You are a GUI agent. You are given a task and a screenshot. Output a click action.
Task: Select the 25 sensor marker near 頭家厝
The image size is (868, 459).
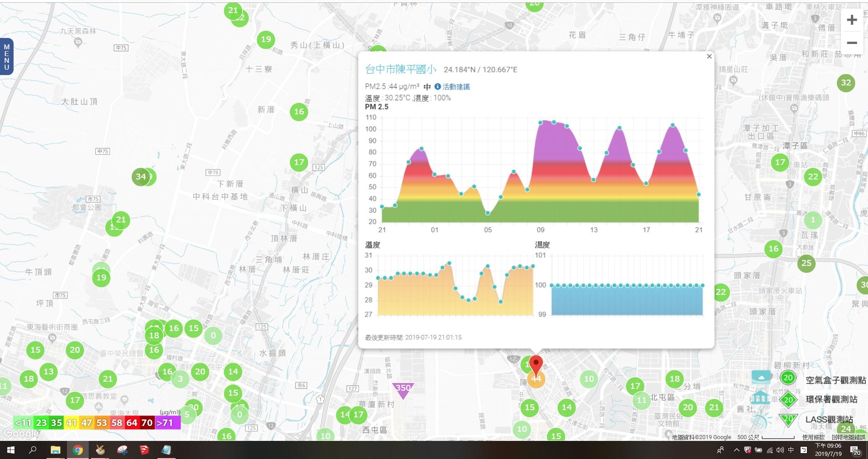click(806, 263)
